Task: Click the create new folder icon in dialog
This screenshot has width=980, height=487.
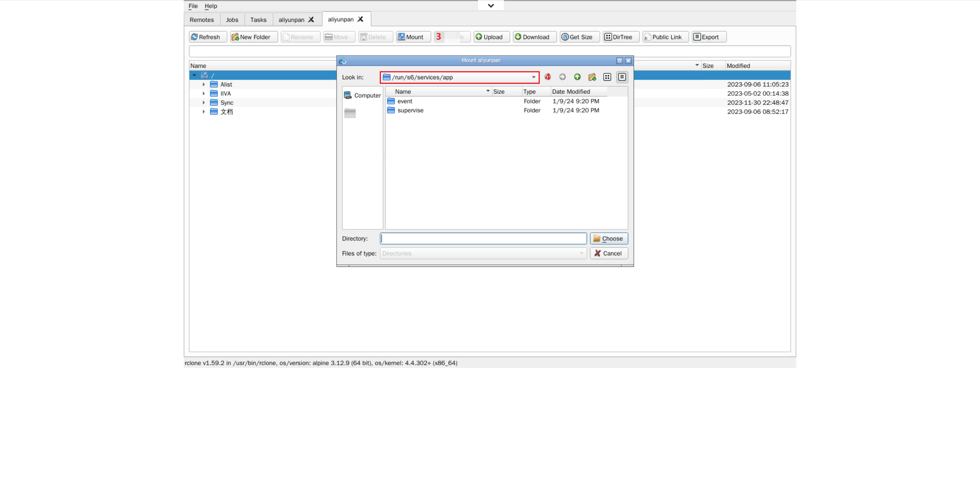Action: tap(592, 77)
